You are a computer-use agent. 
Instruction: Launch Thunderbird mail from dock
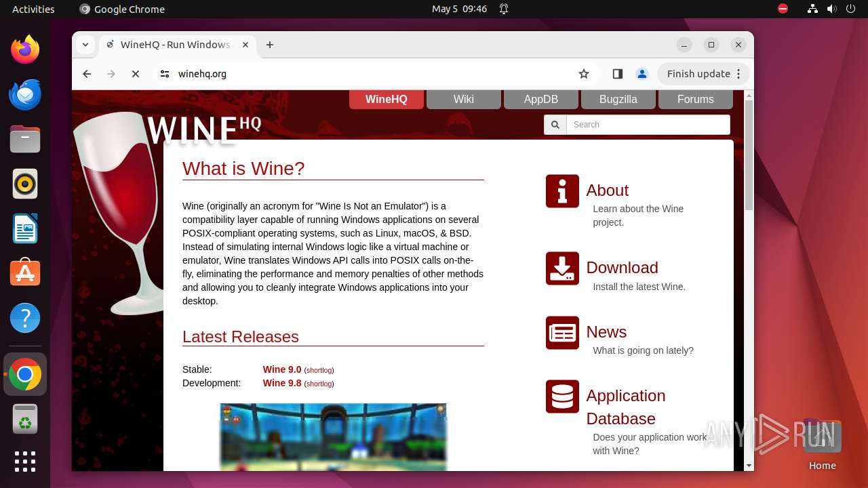click(25, 94)
